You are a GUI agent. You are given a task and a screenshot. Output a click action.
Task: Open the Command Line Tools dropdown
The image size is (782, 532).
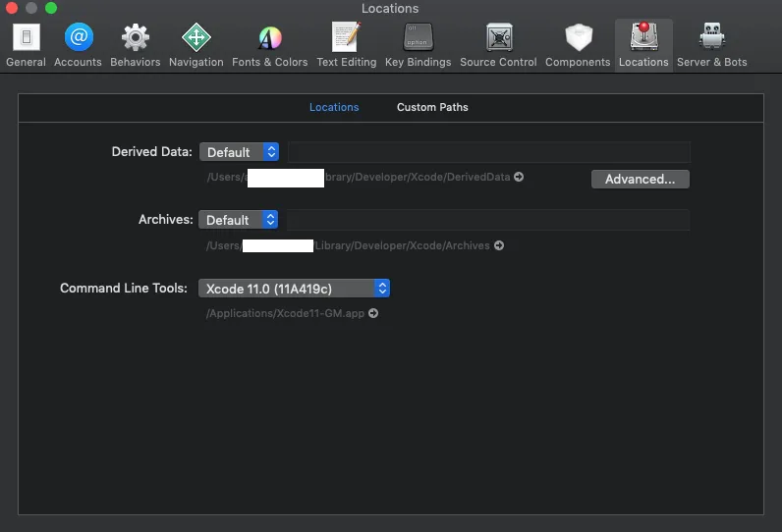(294, 289)
